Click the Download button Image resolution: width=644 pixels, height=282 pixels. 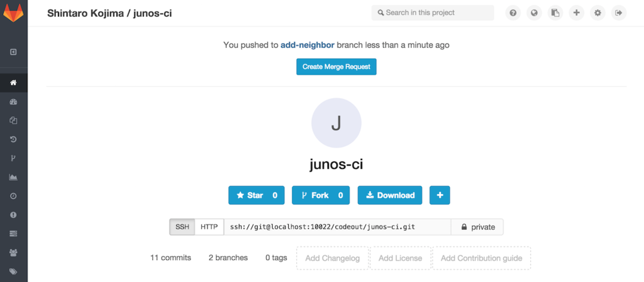[390, 195]
